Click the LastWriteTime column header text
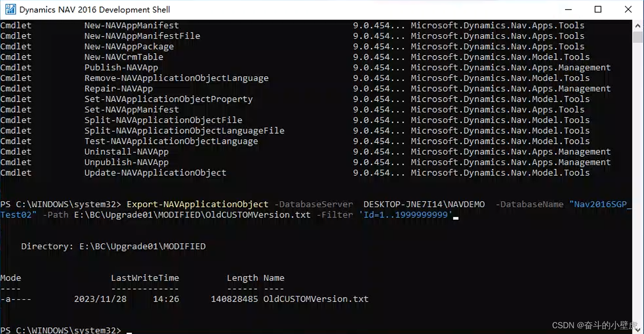This screenshot has width=644, height=334. tap(145, 278)
